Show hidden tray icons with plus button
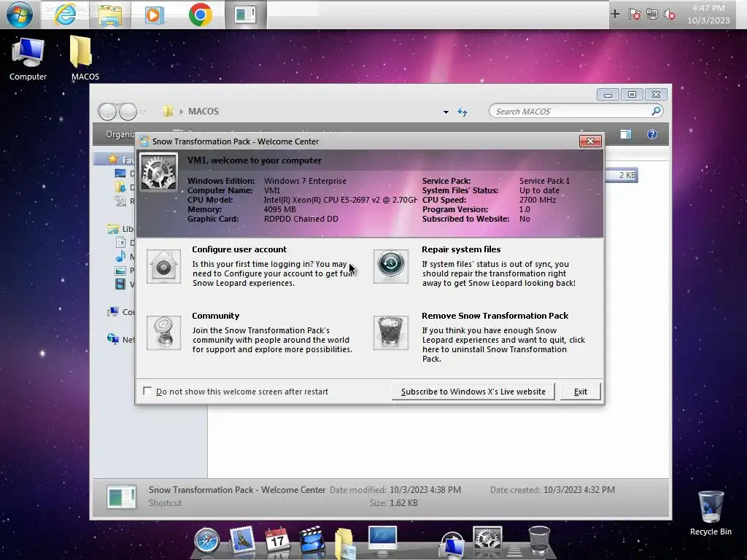This screenshot has width=747, height=560. click(614, 15)
